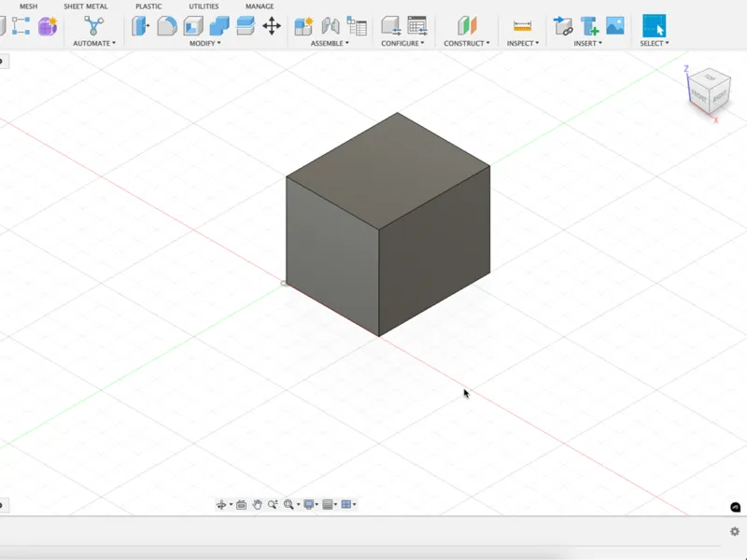
Task: Expand the SELECT dropdown
Action: click(655, 43)
